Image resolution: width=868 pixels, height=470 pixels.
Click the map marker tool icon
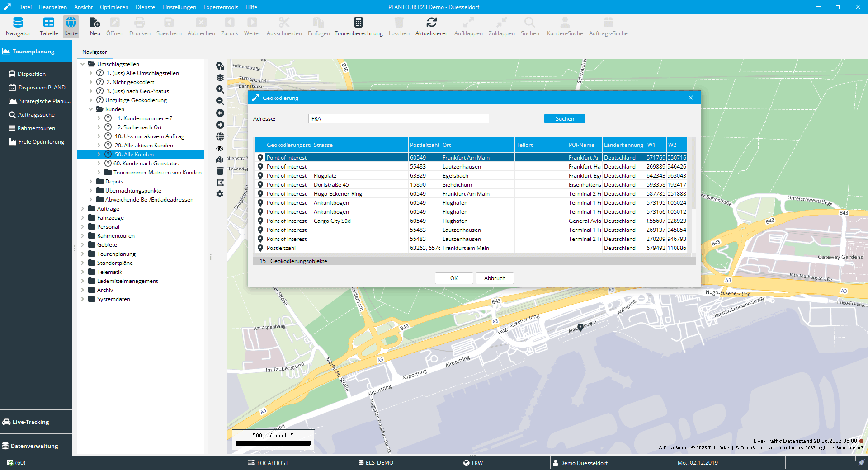[x=220, y=160]
